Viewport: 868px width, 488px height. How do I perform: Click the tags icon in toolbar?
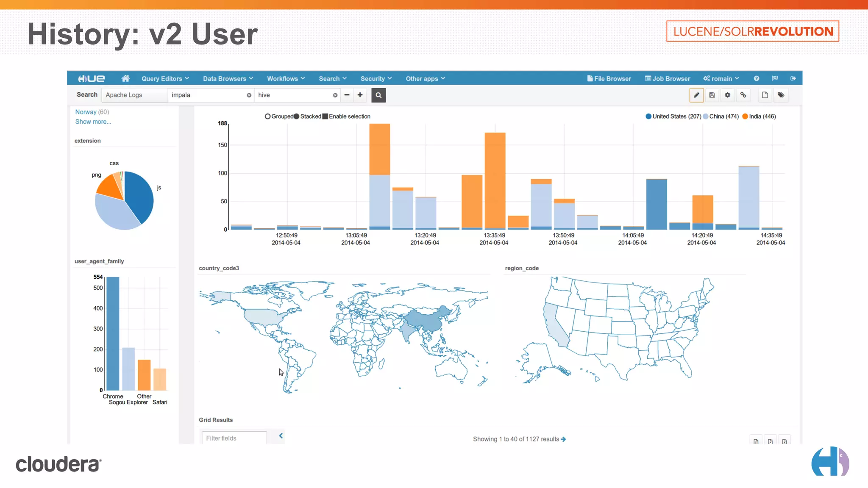click(781, 95)
